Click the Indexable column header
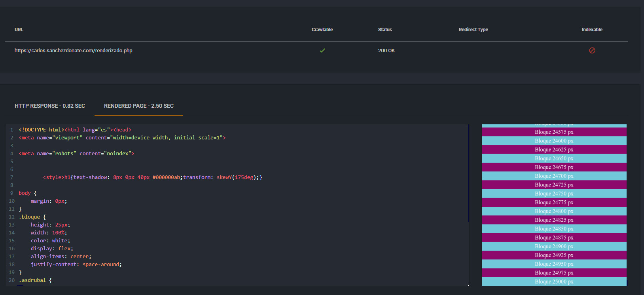This screenshot has width=644, height=295. coord(592,30)
